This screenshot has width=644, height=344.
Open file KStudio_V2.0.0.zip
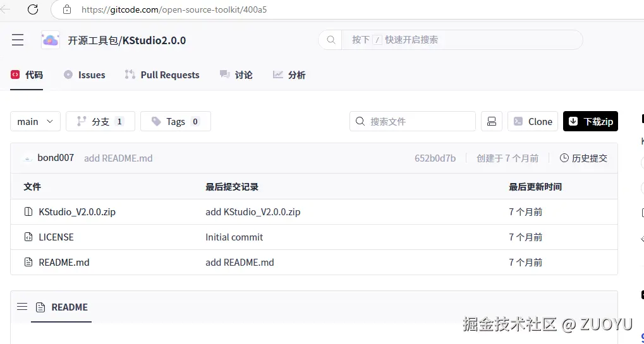pos(77,212)
